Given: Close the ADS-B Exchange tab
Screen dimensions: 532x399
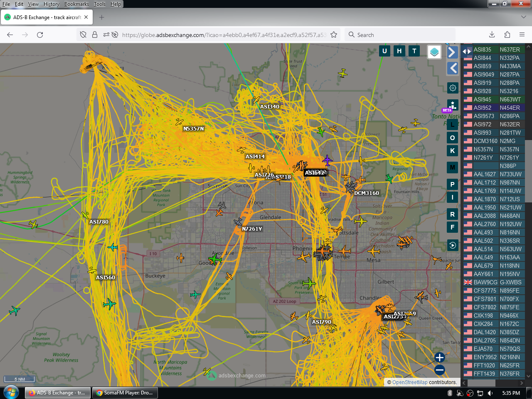Looking at the screenshot, I should (86, 17).
